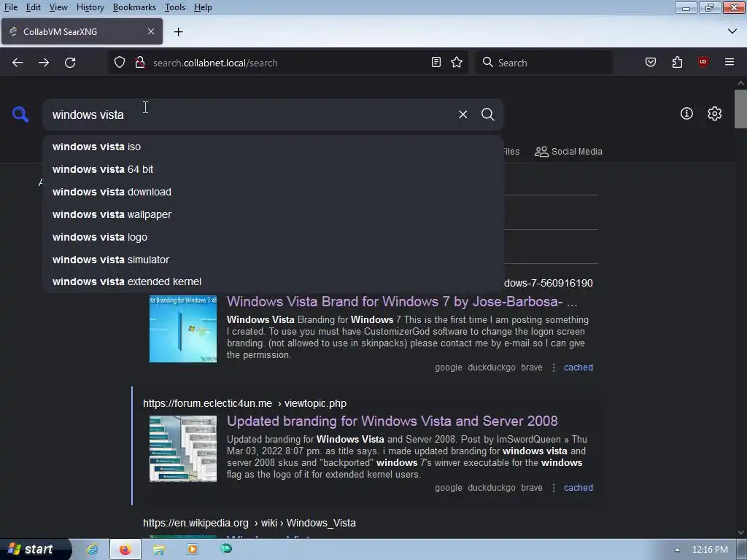Viewport: 747px width, 560px height.
Task: Open the Bookmarks menu
Action: click(134, 7)
